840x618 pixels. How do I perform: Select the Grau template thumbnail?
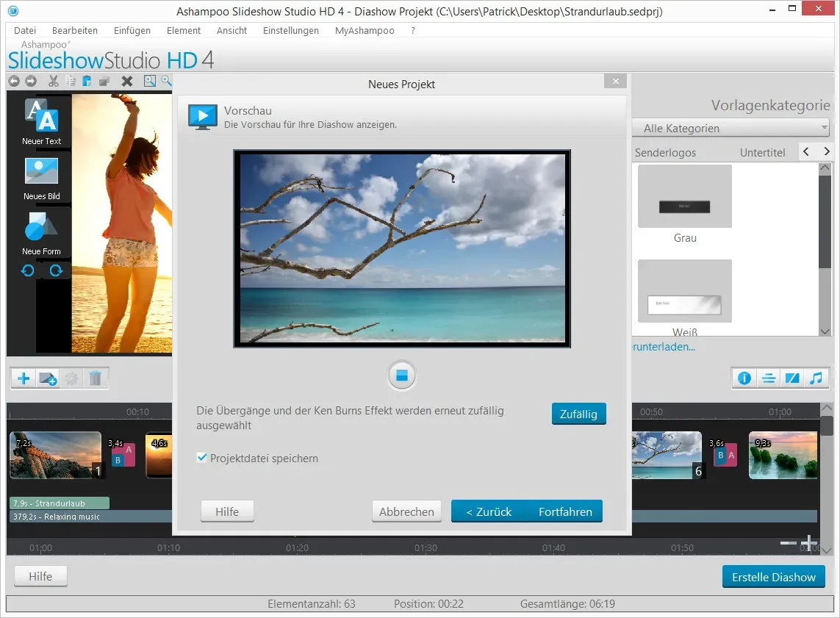point(685,196)
